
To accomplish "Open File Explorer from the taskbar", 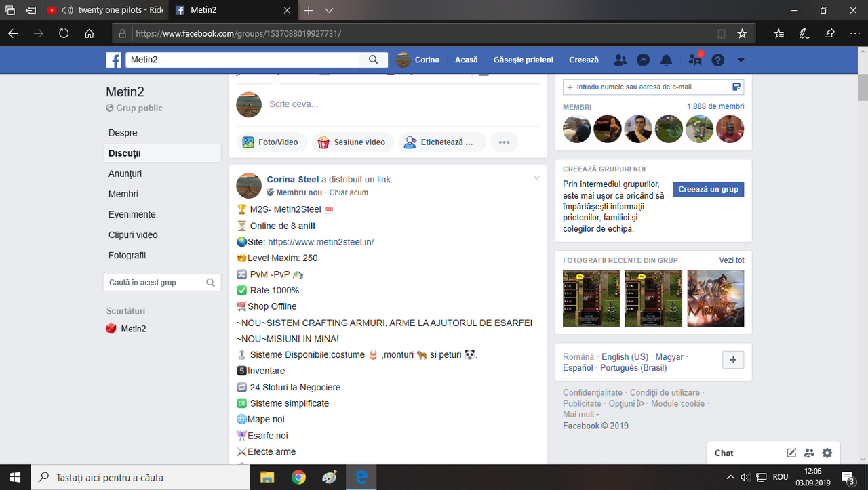I will point(267,477).
